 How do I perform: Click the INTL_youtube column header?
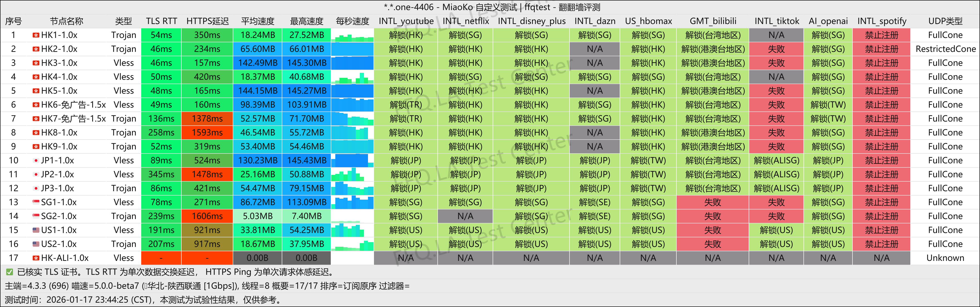[x=406, y=21]
